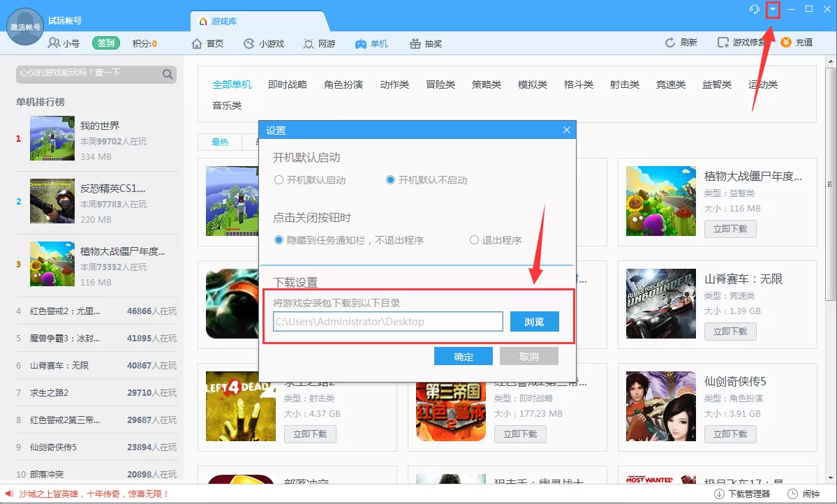Select 开机默认启动 radio option
Viewport: 837px width, 504px height.
[x=279, y=180]
